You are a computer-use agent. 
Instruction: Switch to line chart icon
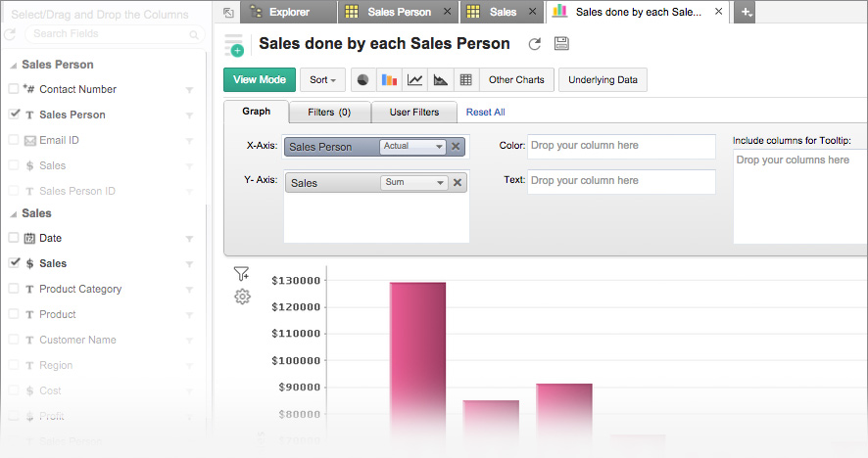click(x=415, y=80)
